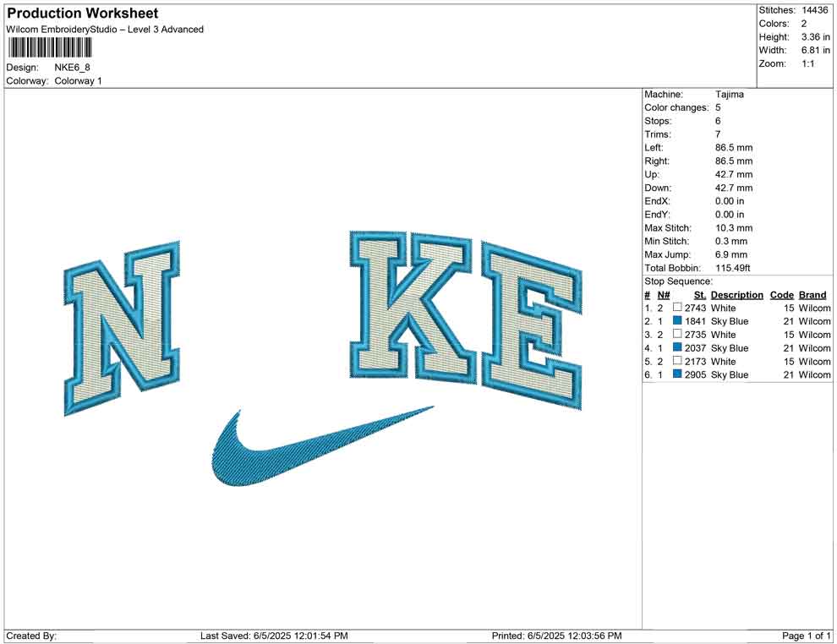
Task: Click stitch count 2743 in row 1
Action: click(x=695, y=308)
